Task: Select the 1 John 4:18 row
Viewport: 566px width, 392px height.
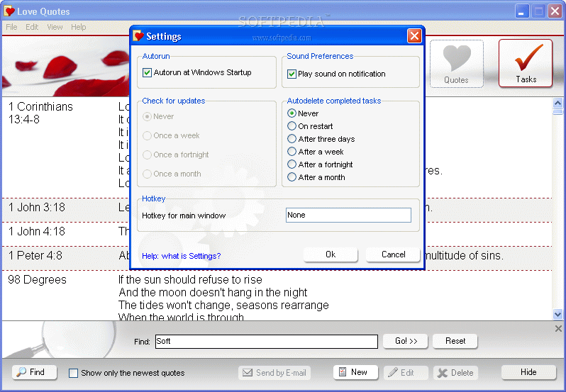Action: (x=277, y=234)
